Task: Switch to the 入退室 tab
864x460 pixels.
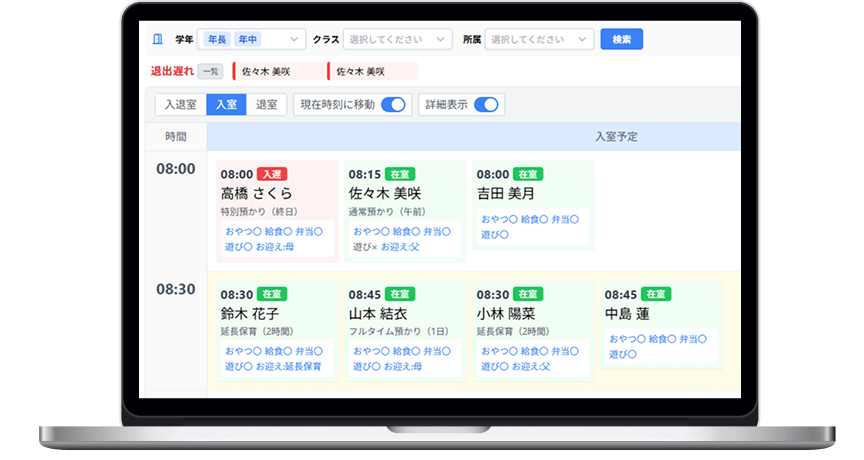Action: click(181, 105)
